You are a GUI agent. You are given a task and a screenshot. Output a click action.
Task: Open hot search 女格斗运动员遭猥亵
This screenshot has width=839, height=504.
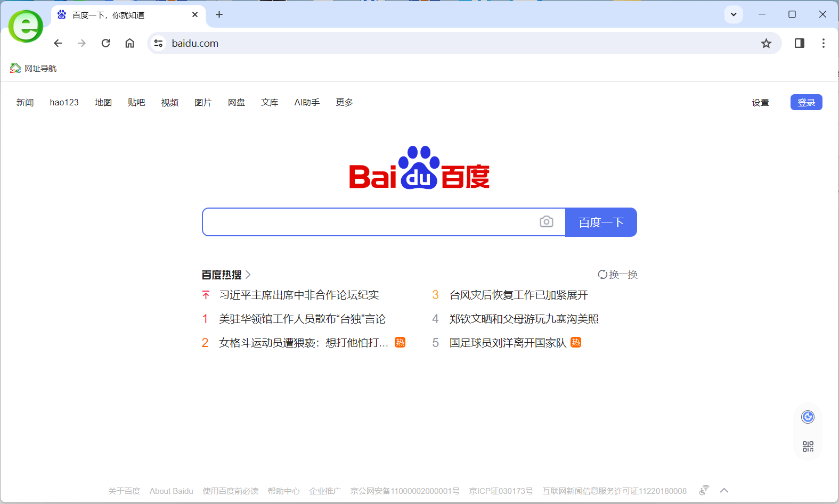coord(304,343)
